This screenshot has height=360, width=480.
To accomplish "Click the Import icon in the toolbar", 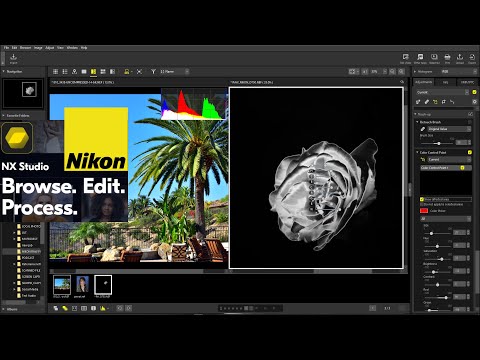I will pyautogui.click(x=13, y=57).
